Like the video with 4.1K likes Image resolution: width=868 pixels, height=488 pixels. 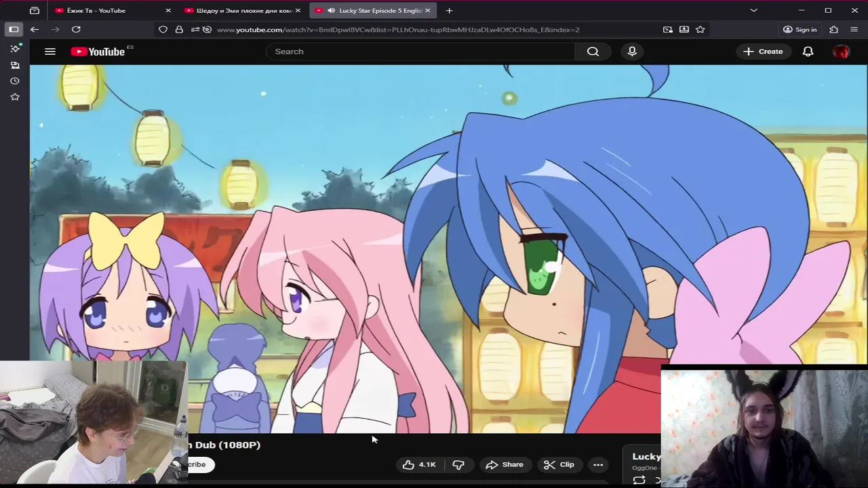tap(419, 464)
